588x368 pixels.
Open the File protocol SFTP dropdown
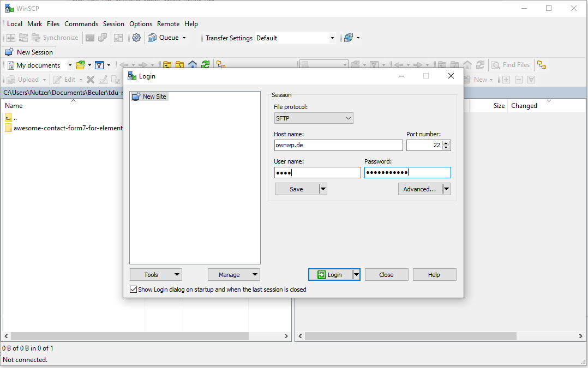tap(314, 118)
